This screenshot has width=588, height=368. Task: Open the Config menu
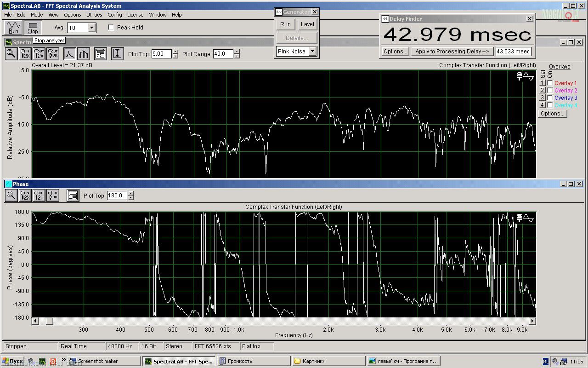point(115,15)
